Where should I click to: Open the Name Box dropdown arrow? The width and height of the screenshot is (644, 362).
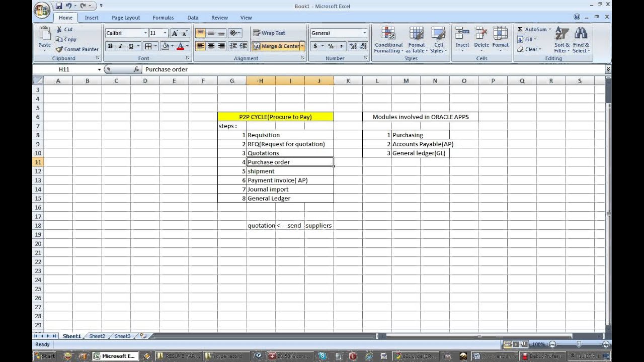[x=99, y=69]
